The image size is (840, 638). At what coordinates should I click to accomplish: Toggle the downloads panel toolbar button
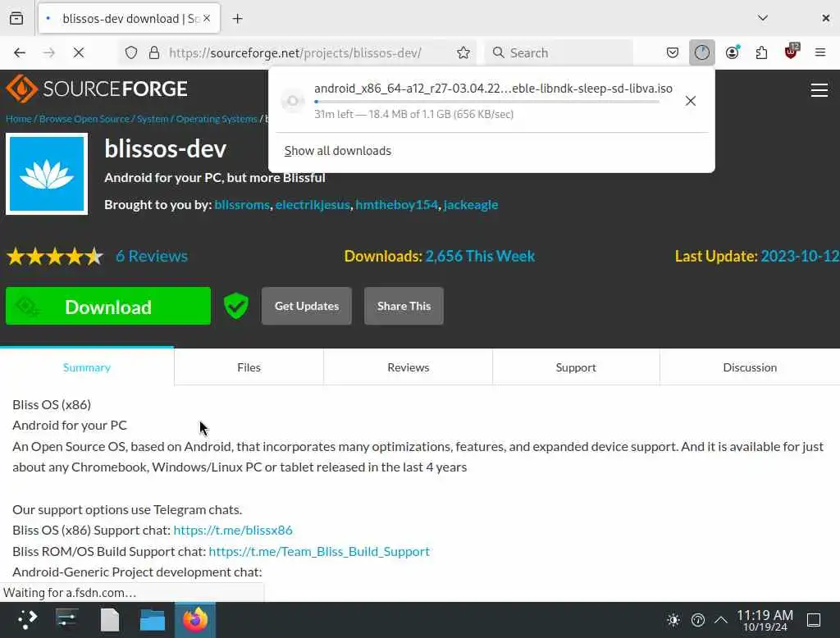(x=702, y=52)
